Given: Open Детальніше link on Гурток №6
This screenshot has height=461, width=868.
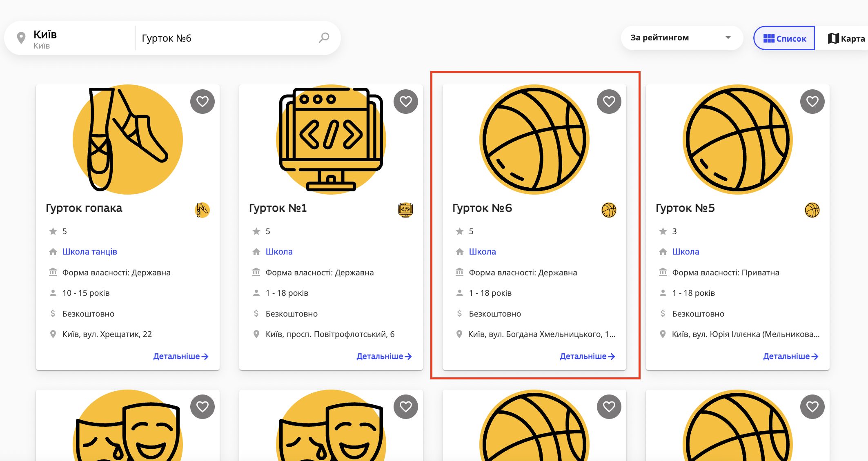Looking at the screenshot, I should (587, 356).
